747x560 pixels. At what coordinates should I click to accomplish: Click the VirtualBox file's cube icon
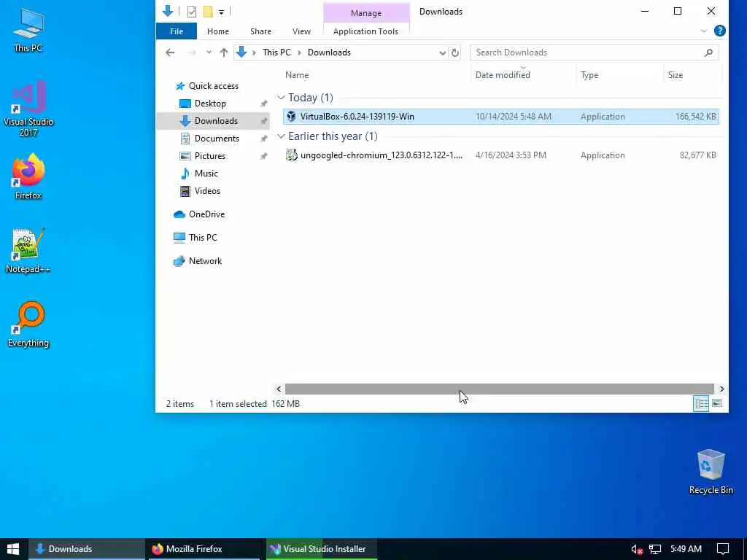click(291, 117)
